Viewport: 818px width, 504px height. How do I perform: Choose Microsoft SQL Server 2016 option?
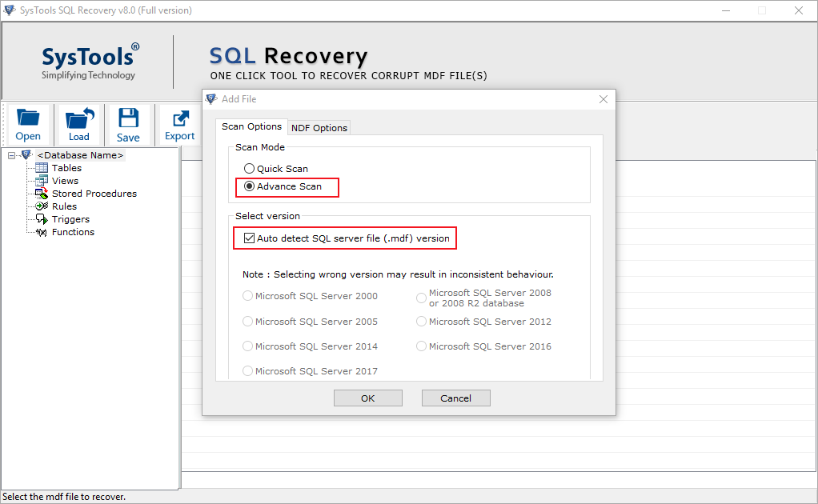(421, 346)
